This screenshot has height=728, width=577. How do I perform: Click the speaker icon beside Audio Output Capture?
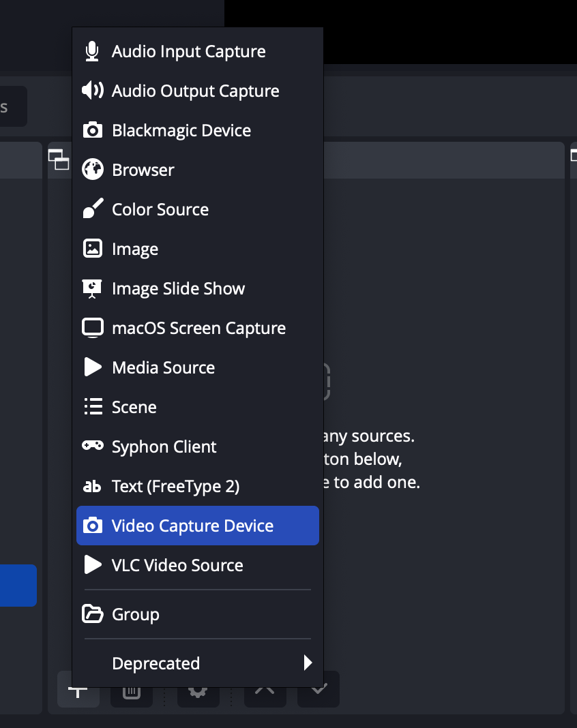pos(93,91)
